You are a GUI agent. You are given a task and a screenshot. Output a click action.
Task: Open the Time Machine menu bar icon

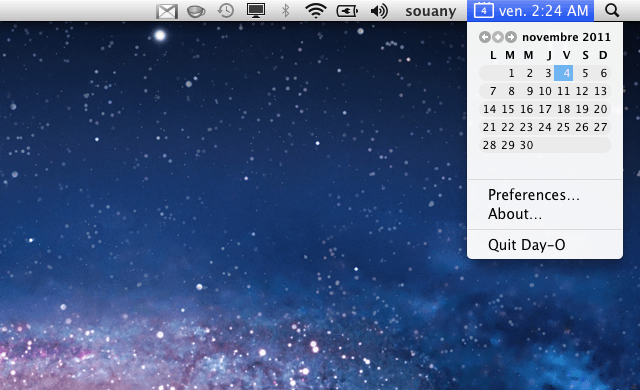click(x=225, y=11)
